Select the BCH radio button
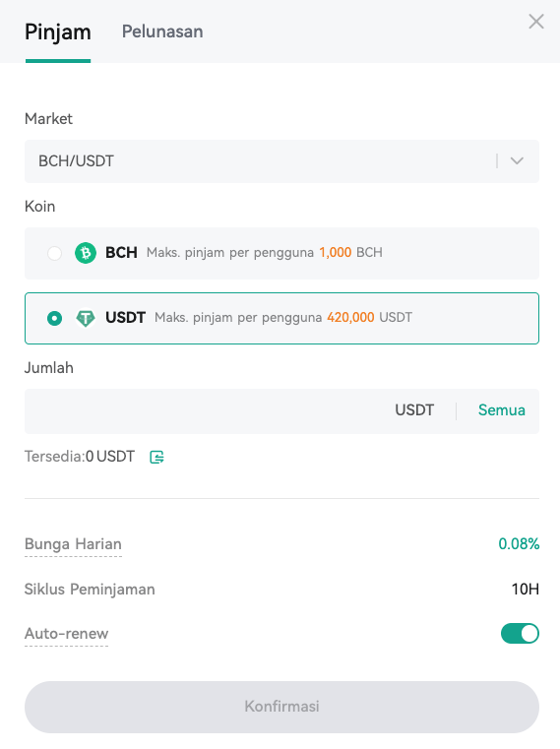 pos(54,253)
